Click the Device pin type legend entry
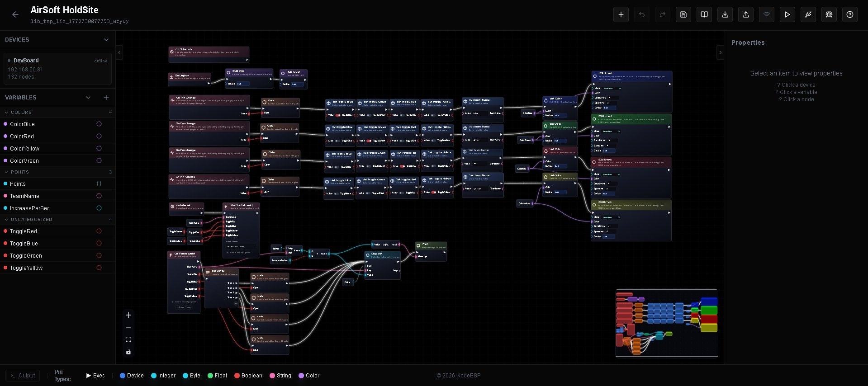868x386 pixels. click(x=132, y=376)
